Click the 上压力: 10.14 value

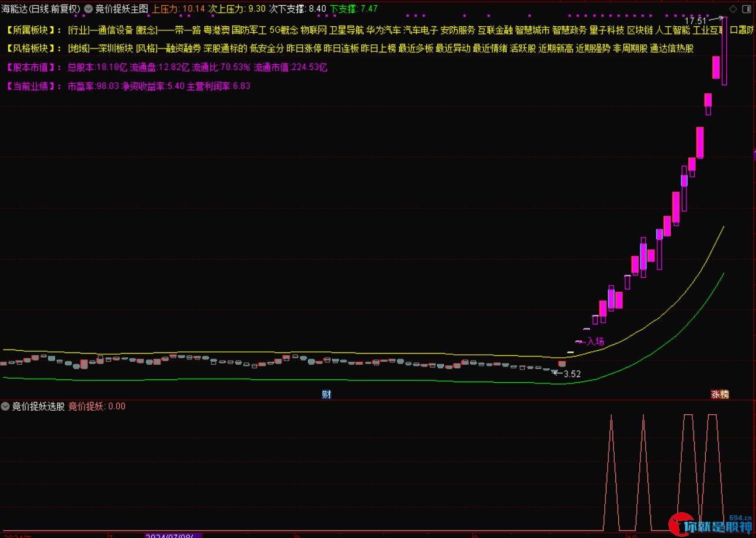pos(179,9)
